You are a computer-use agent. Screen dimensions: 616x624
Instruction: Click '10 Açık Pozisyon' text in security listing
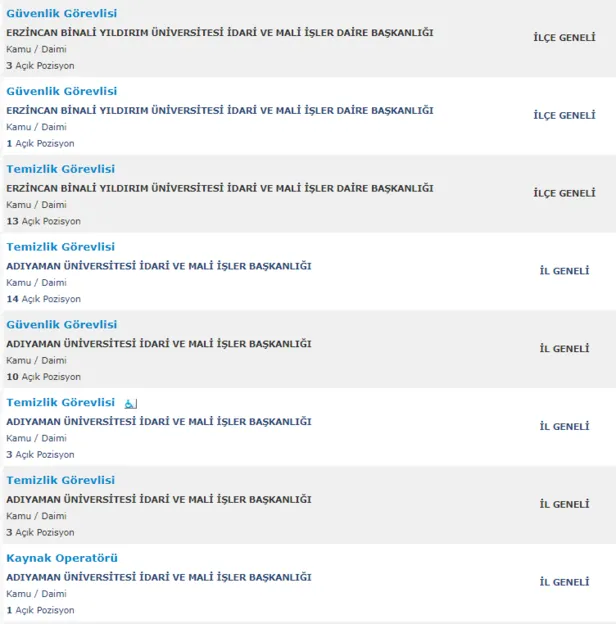43,377
